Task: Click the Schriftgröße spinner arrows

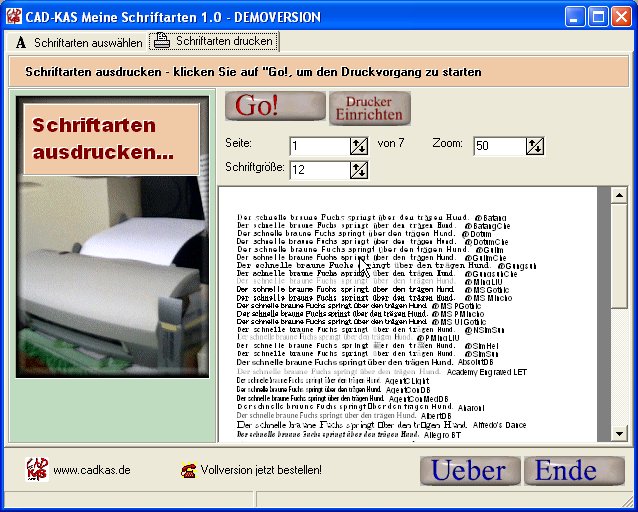Action: click(359, 170)
